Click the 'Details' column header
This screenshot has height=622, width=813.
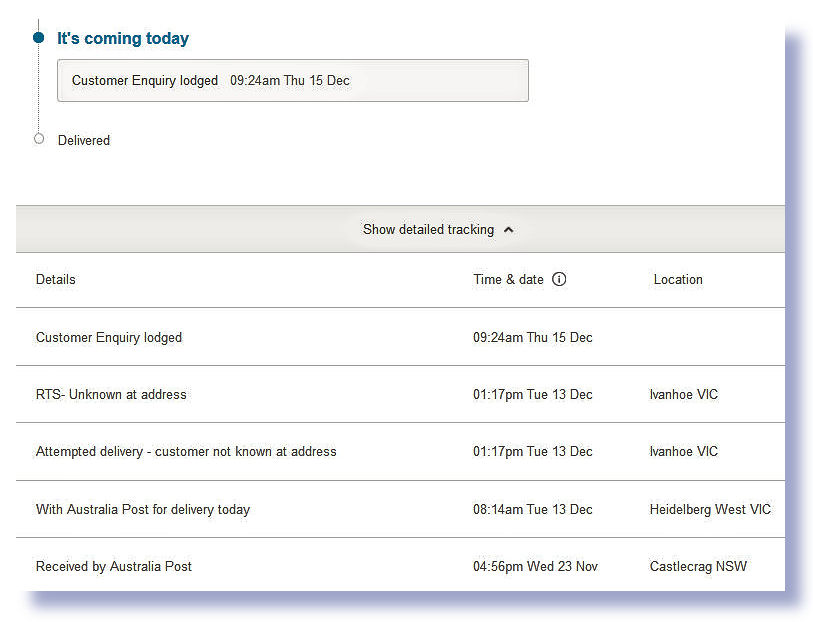pyautogui.click(x=56, y=280)
